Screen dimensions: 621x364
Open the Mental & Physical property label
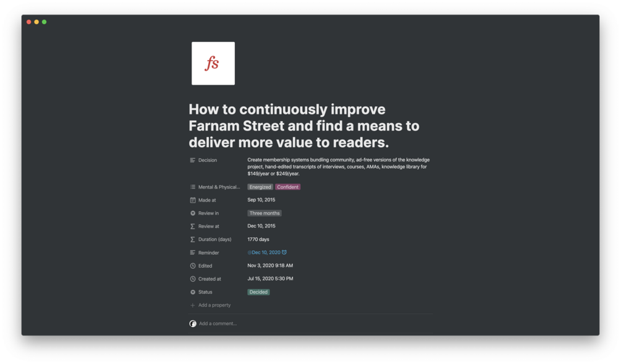[x=219, y=187]
